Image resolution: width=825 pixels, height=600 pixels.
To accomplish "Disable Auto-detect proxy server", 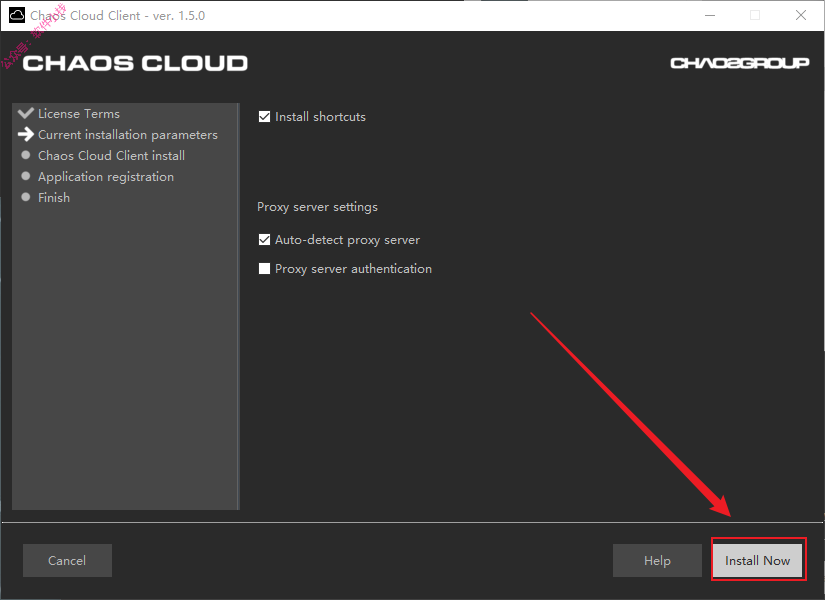I will [x=264, y=240].
